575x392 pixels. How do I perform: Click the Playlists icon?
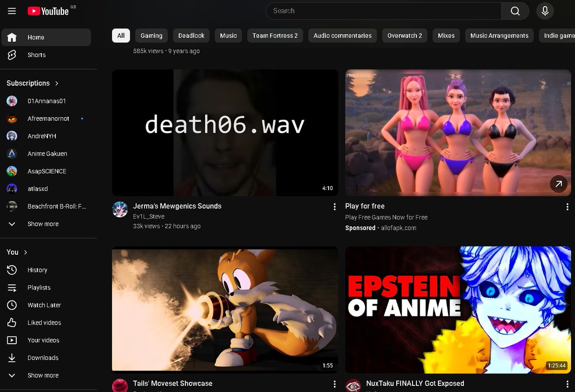coord(12,288)
